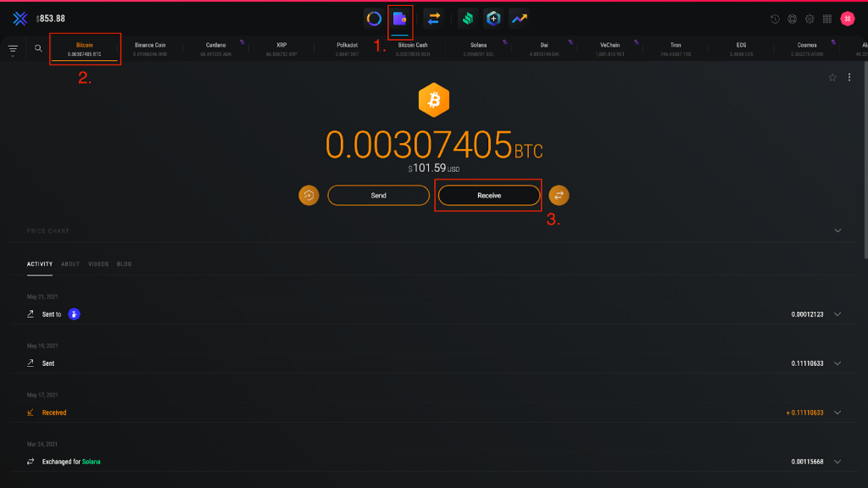
Task: Select the XRP asset tab
Action: pos(281,48)
